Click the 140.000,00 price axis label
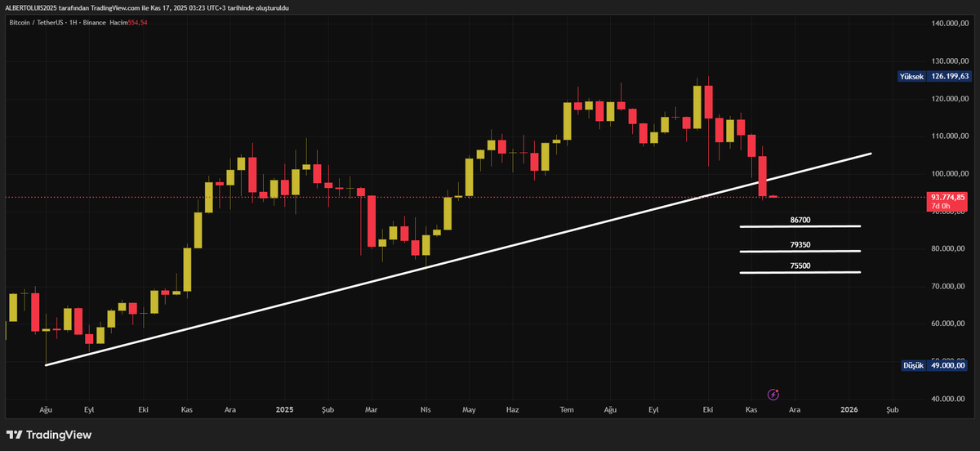The height and width of the screenshot is (451, 980). 949,24
